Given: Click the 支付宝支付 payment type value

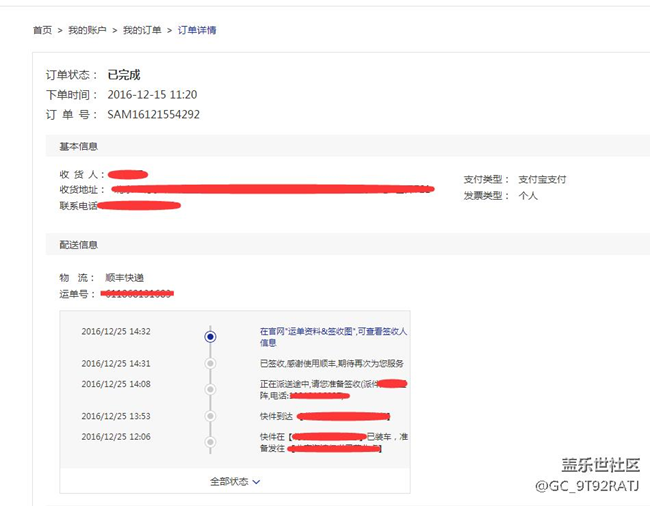Looking at the screenshot, I should pos(542,179).
